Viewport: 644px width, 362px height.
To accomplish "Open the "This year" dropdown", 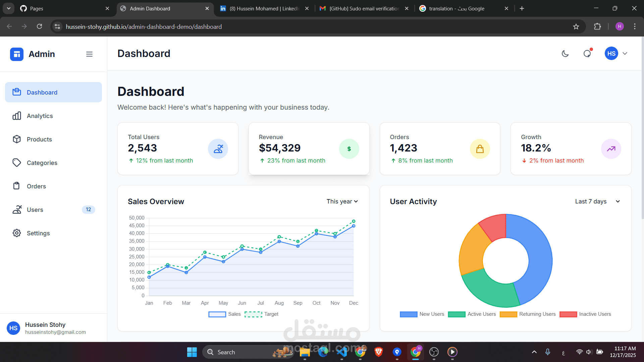I will coord(342,201).
